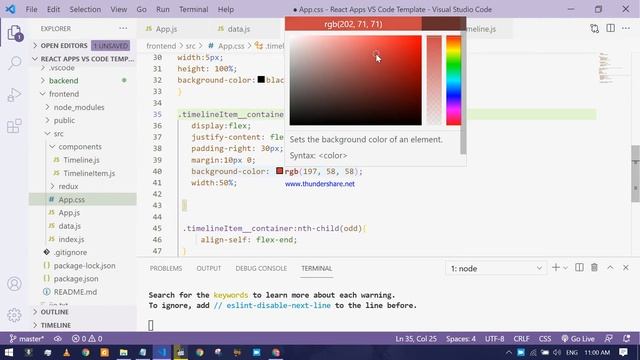640x360 pixels.
Task: Close the terminal panel
Action: click(x=626, y=268)
